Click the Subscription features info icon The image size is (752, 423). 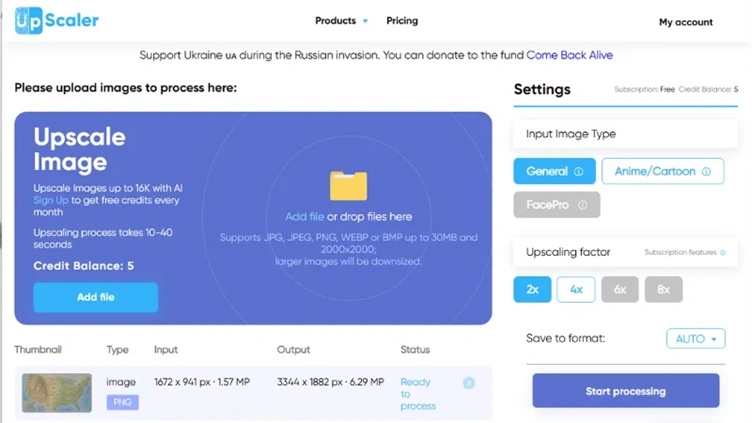[x=723, y=252]
